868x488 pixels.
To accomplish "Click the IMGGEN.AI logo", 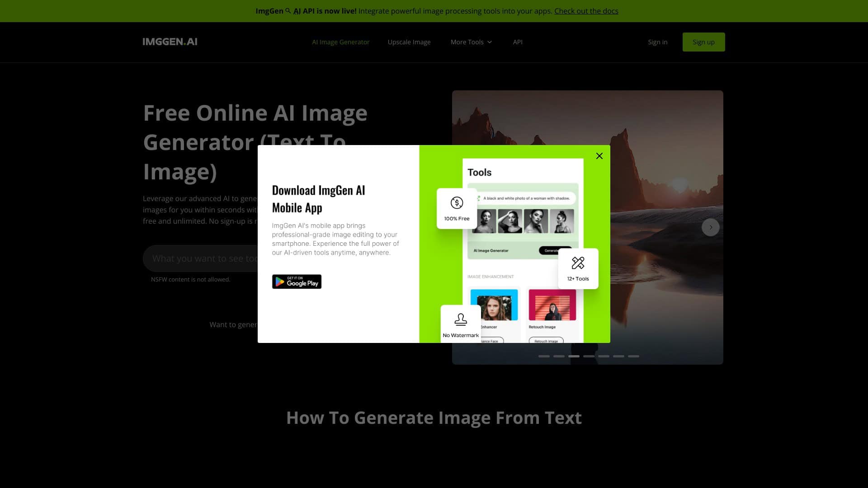I will click(x=170, y=42).
